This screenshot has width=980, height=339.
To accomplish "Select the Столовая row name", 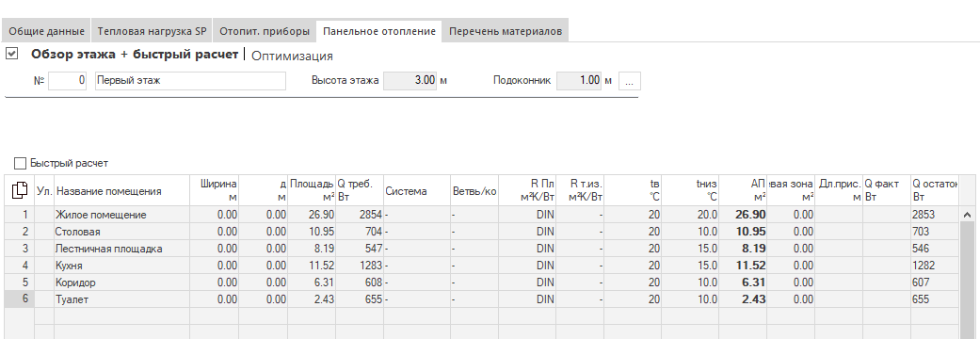I will (78, 232).
